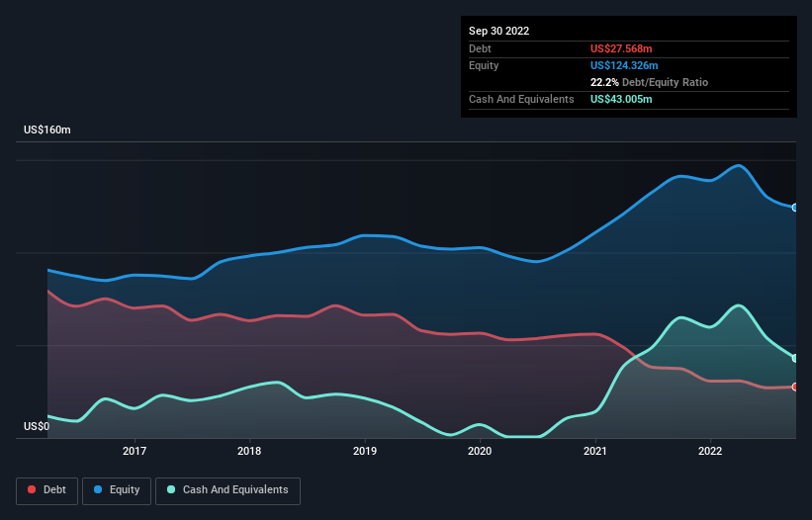Toggle the Cash And Equivalents legend button
This screenshot has width=812, height=520.
tap(227, 490)
